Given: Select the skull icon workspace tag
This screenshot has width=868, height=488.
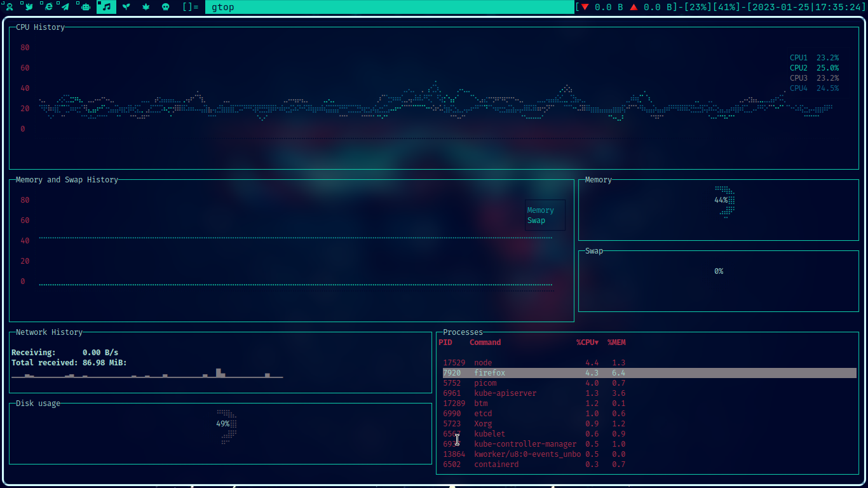Looking at the screenshot, I should pos(165,7).
